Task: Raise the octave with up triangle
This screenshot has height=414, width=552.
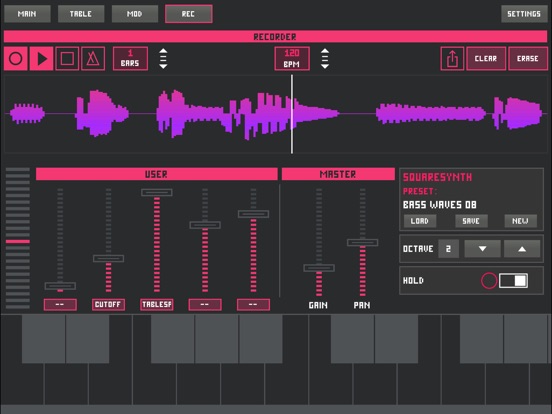Action: pos(522,249)
